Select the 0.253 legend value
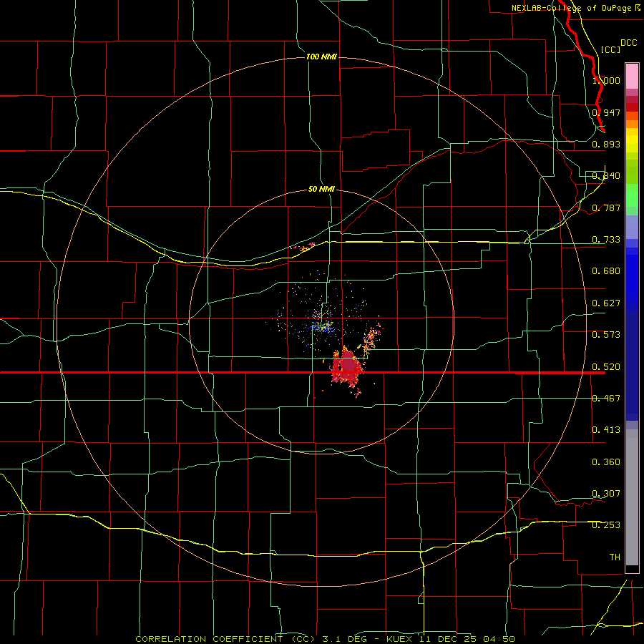 tap(606, 525)
